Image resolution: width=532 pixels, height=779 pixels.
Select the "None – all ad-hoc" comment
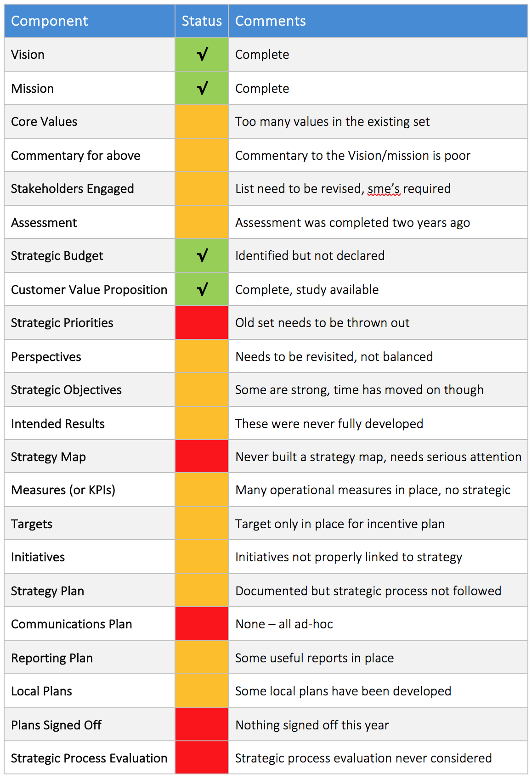click(284, 624)
